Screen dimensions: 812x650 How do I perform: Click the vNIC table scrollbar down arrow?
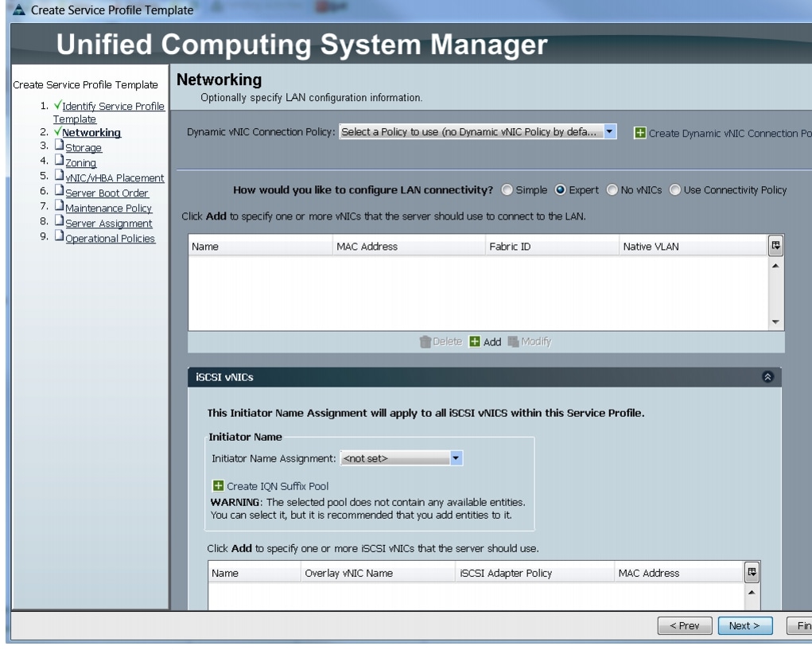775,321
